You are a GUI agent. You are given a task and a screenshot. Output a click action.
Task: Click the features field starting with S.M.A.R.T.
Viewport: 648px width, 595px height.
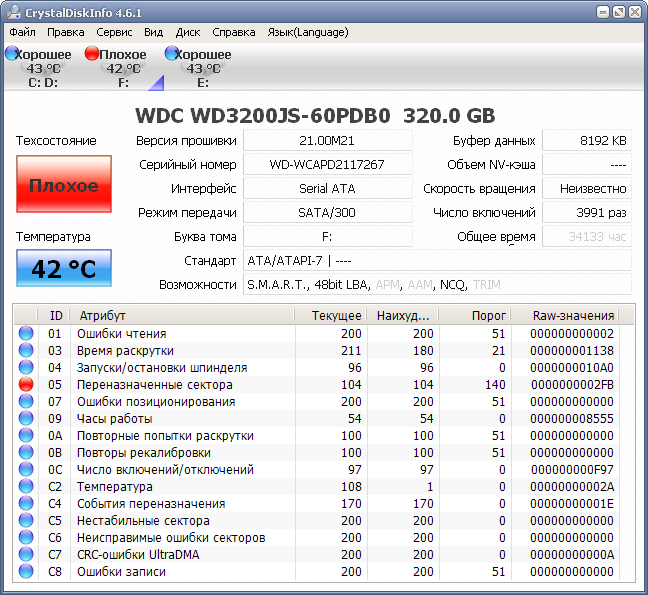tap(437, 284)
